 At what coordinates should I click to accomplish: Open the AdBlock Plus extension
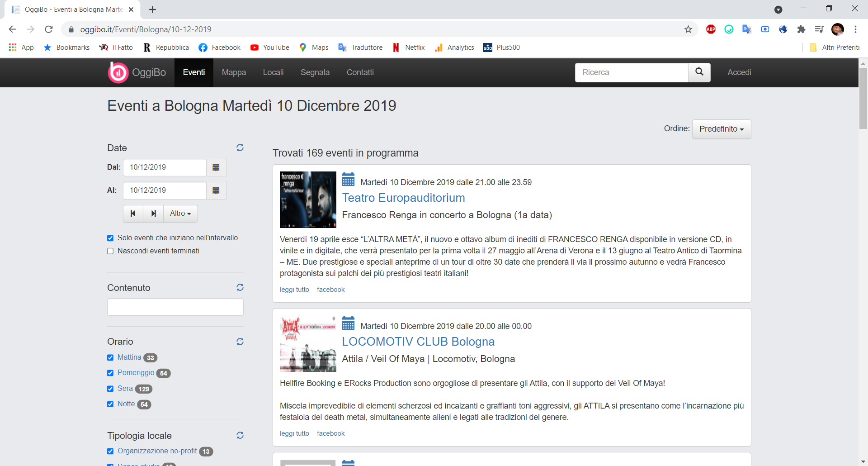711,29
